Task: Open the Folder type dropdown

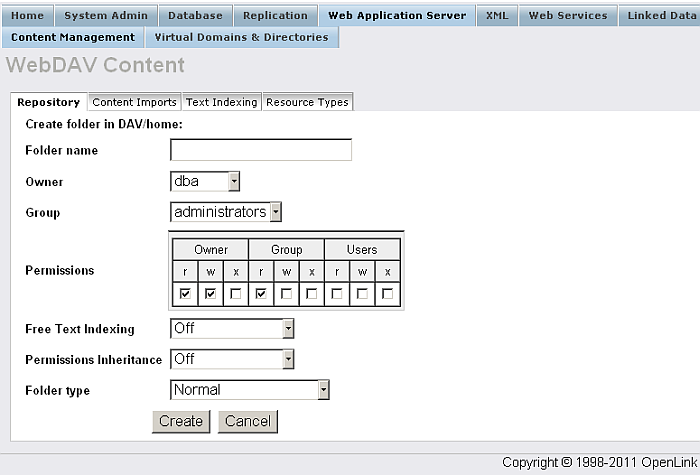Action: (x=250, y=390)
